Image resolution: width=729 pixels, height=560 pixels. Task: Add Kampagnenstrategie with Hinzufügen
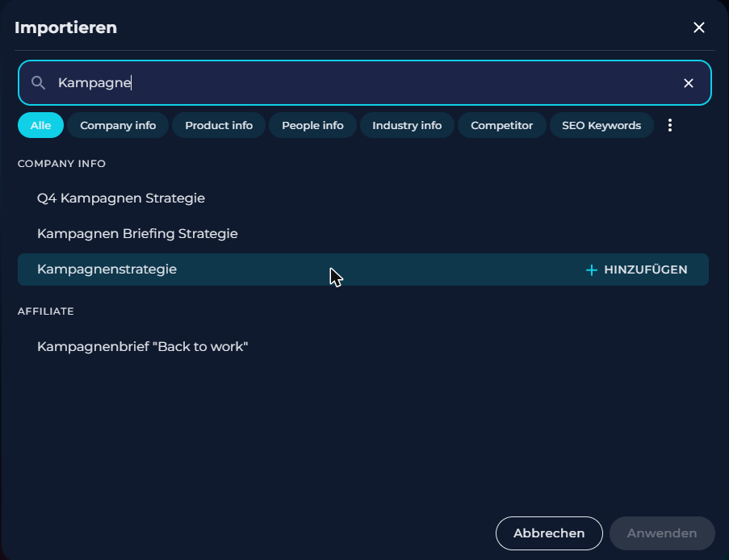click(636, 270)
